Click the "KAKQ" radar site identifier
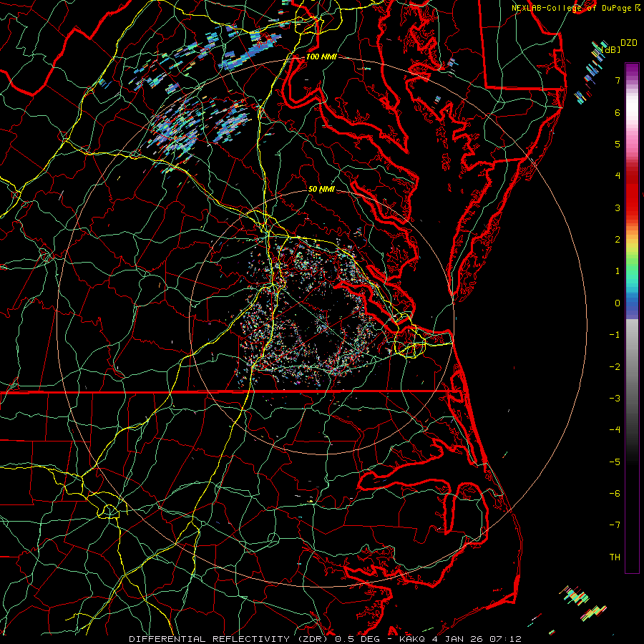Viewport: 644px width, 644px height. (x=414, y=639)
